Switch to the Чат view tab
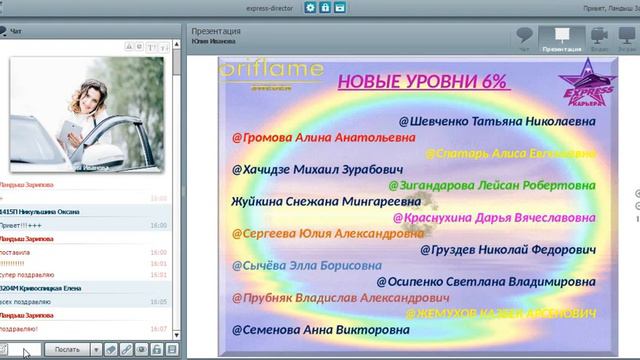The height and width of the screenshot is (360, 640). pyautogui.click(x=524, y=39)
